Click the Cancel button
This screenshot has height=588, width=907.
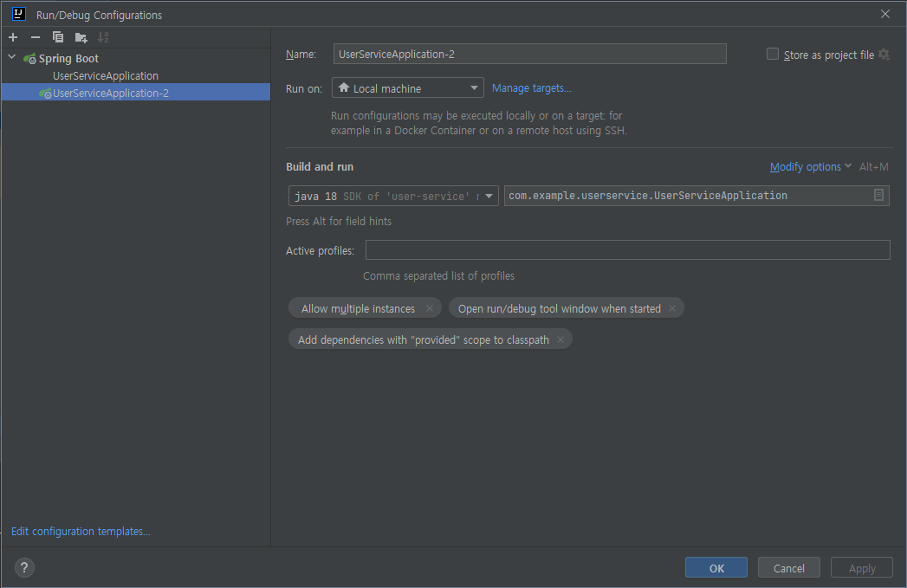point(789,568)
